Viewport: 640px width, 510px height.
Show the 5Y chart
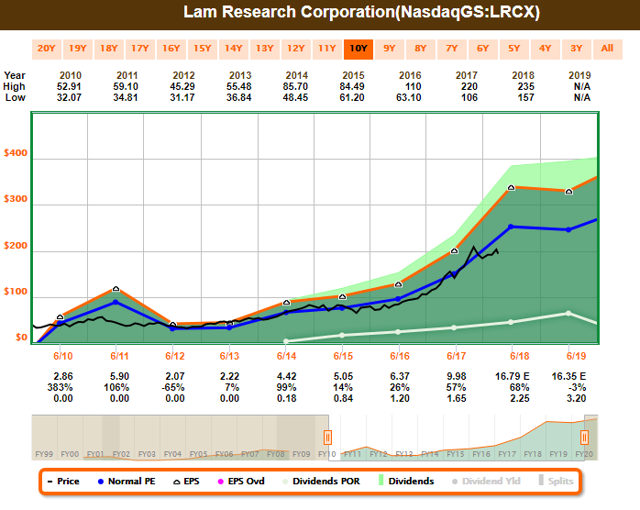point(514,49)
